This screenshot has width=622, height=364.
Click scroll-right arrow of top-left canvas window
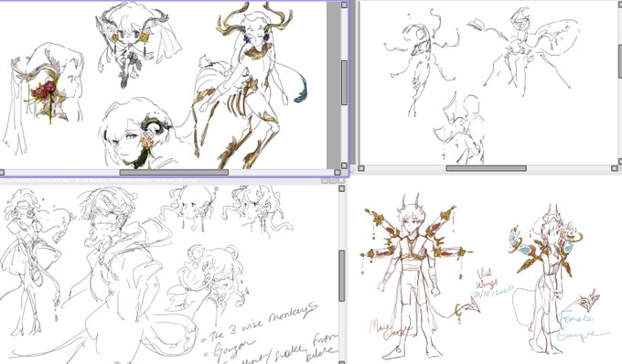(338, 172)
